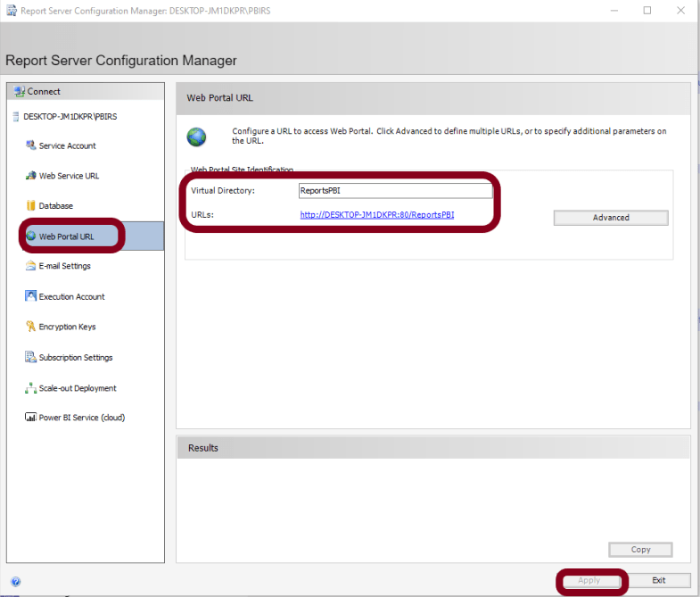Image resolution: width=700 pixels, height=597 pixels.
Task: Exit the Configuration Manager
Action: pos(658,580)
